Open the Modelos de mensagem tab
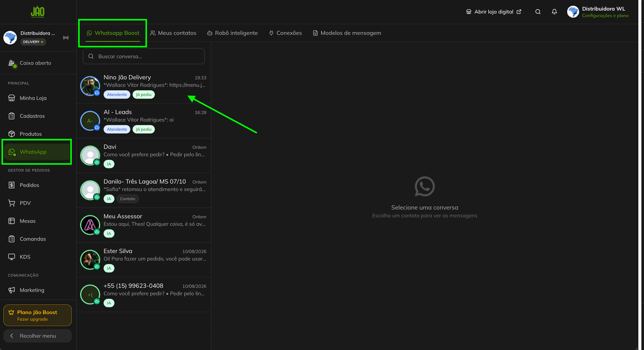The height and width of the screenshot is (350, 644). tap(347, 33)
